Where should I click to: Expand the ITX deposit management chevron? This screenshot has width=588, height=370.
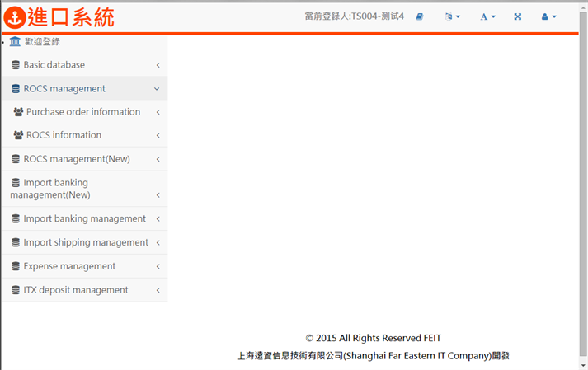coord(158,290)
